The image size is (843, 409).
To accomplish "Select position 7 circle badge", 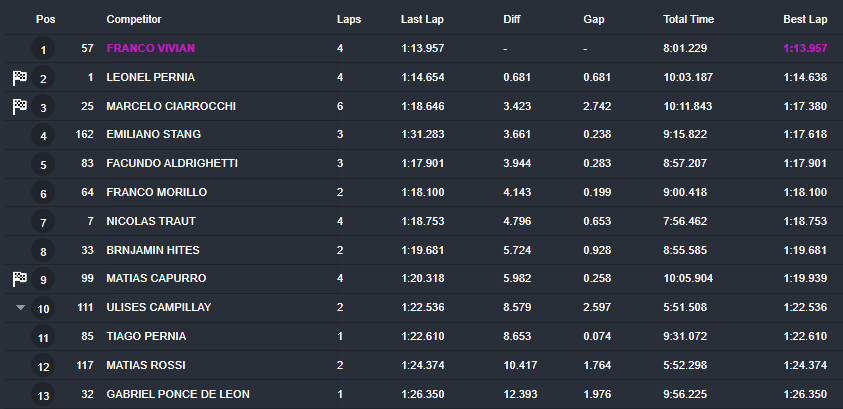I will [43, 221].
